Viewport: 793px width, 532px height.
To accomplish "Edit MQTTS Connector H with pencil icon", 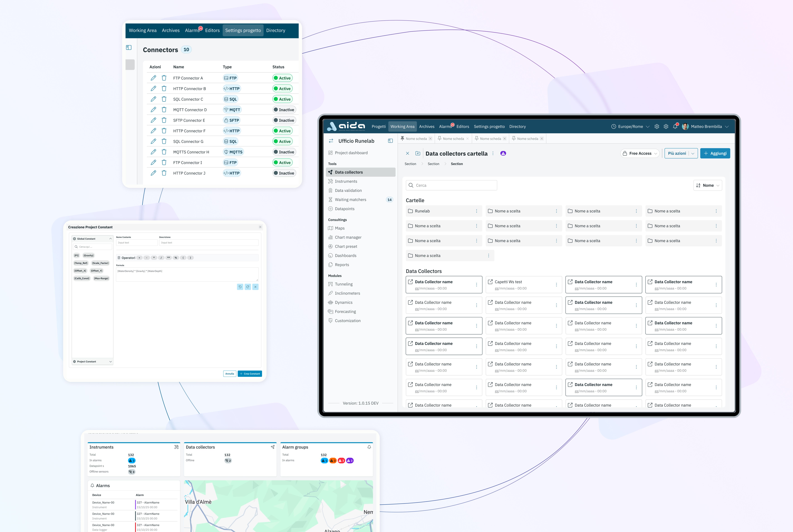I will pyautogui.click(x=153, y=152).
